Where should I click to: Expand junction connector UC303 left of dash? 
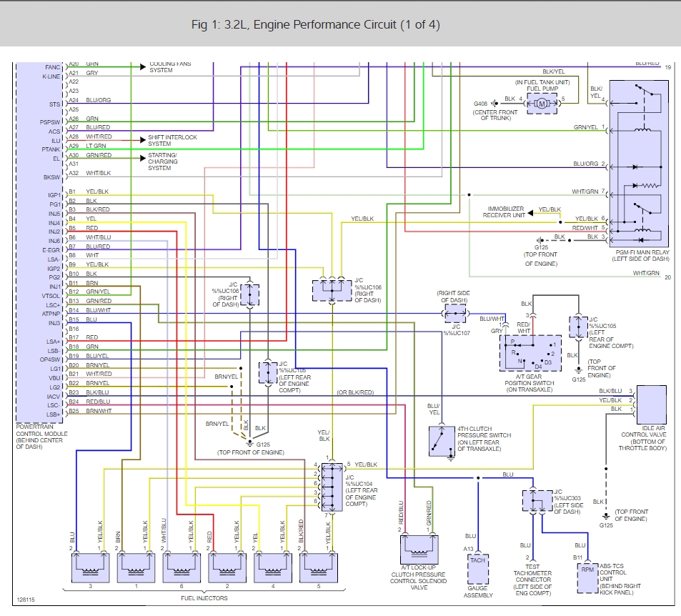537,502
